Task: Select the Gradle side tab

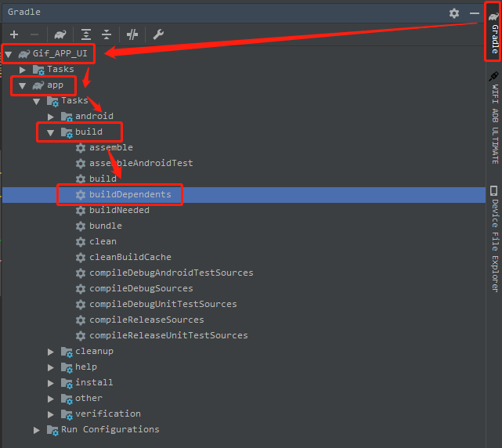Action: [x=494, y=33]
